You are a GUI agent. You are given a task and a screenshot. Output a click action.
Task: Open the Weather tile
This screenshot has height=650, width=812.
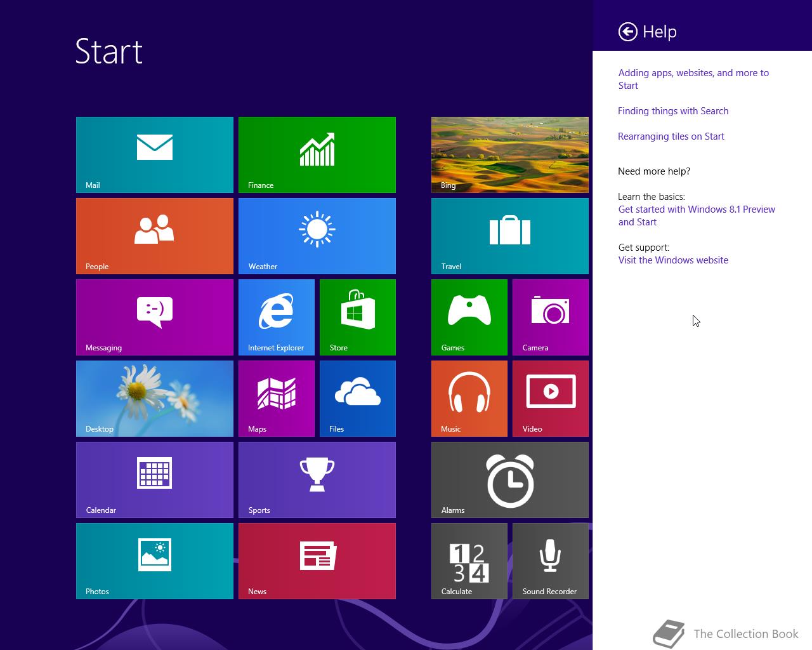[317, 236]
